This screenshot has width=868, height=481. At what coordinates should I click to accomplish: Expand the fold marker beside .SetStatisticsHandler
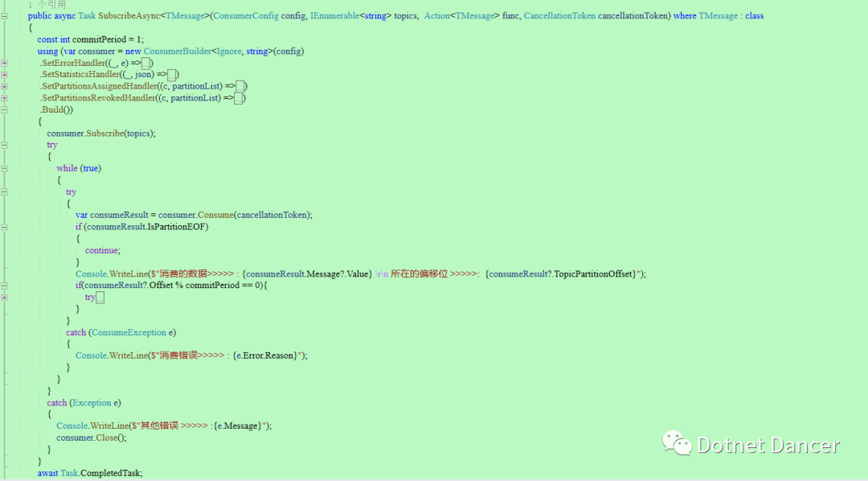click(x=5, y=75)
